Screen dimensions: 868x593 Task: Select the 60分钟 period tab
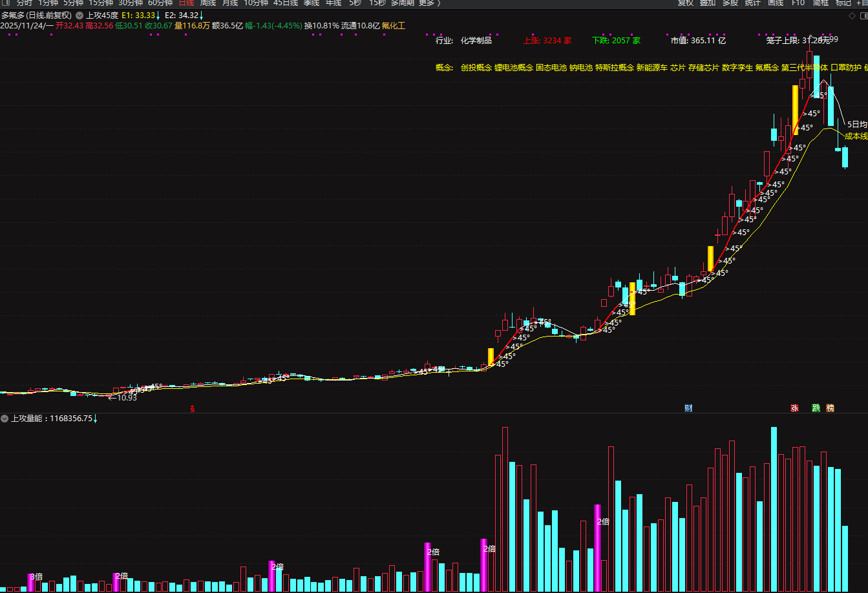160,3
